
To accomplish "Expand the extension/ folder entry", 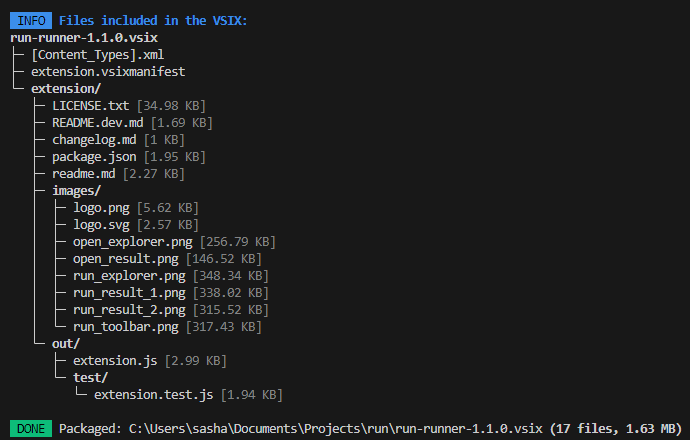I will pos(66,89).
